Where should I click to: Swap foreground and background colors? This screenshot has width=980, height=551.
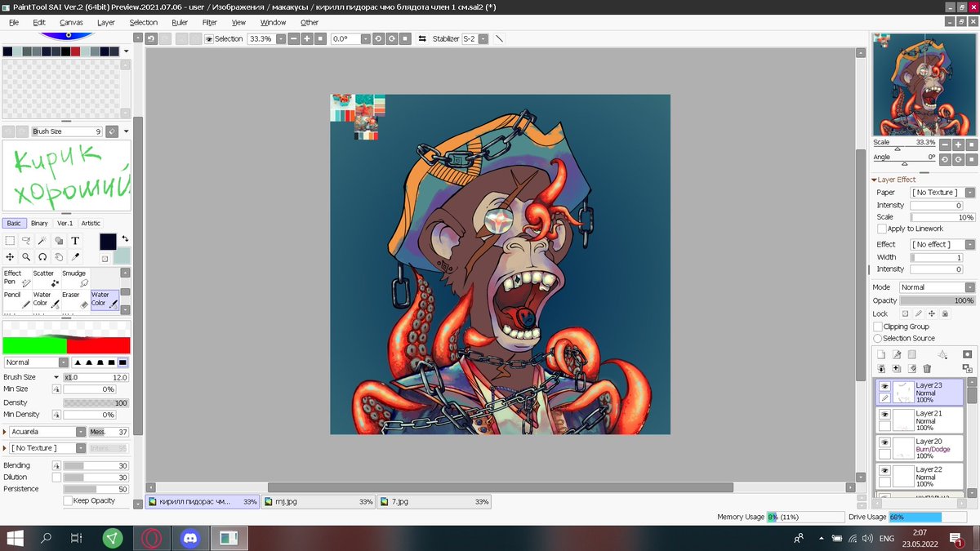click(x=125, y=238)
